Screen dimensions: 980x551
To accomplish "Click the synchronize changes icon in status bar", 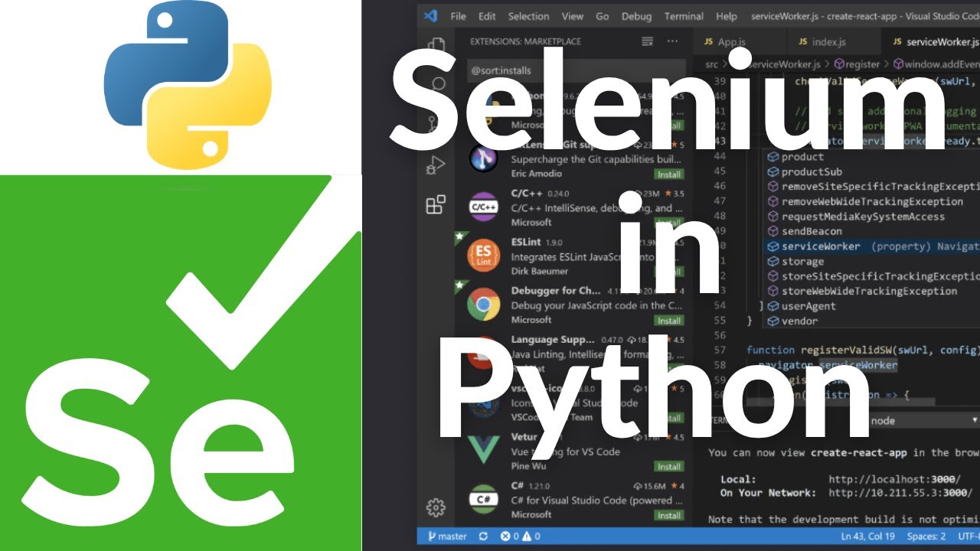I will [483, 536].
